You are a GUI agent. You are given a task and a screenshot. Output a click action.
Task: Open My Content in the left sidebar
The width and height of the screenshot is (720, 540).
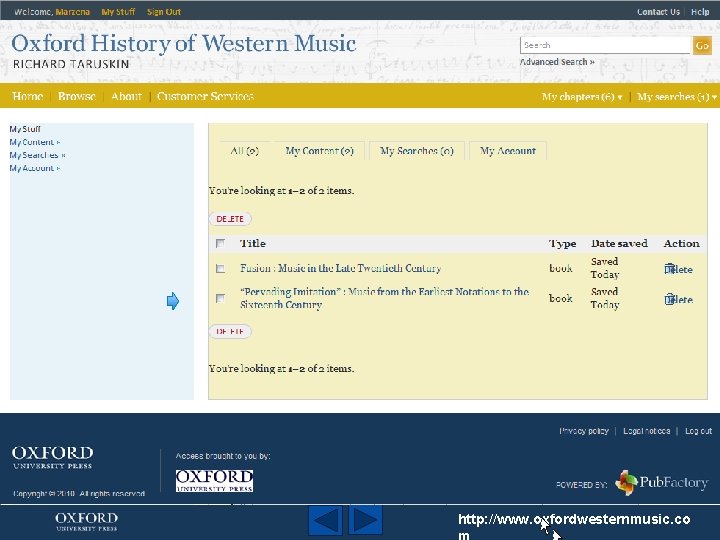[x=35, y=142]
